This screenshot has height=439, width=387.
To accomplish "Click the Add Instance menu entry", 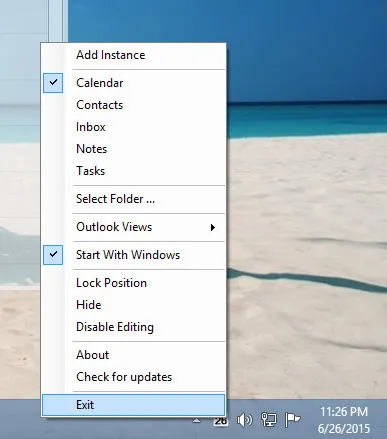I will (133, 55).
